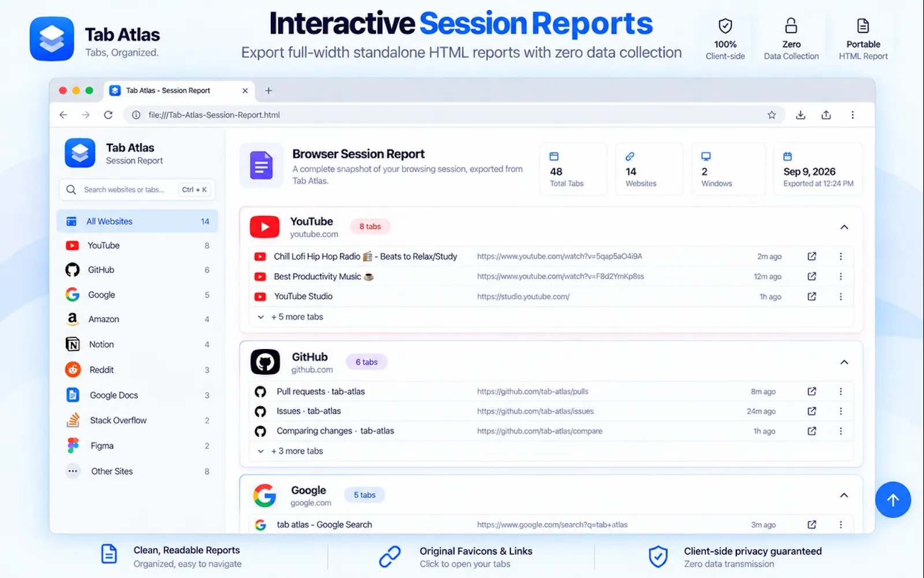This screenshot has width=924, height=578.
Task: Collapse the YouTube group
Action: 844,227
